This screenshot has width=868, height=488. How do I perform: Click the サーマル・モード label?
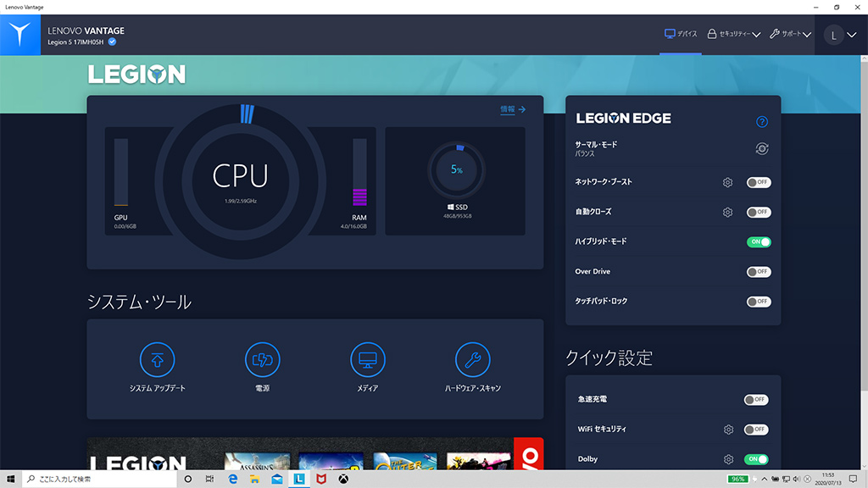click(596, 144)
